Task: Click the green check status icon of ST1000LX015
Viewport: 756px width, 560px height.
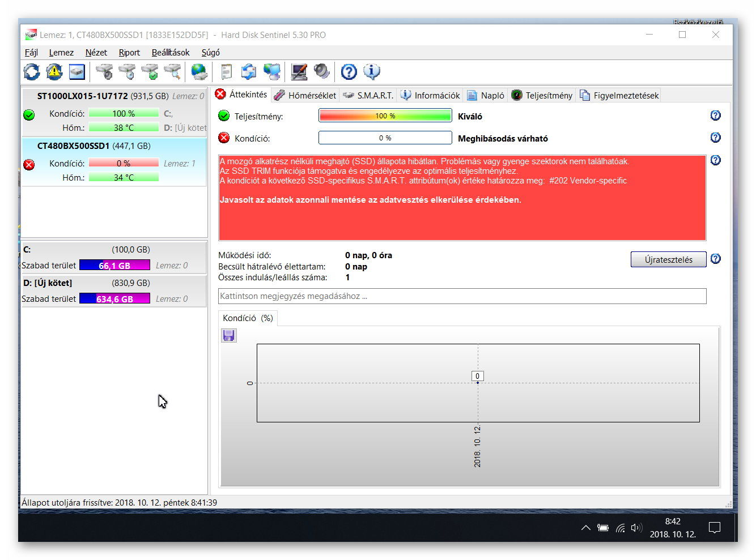Action: (29, 115)
